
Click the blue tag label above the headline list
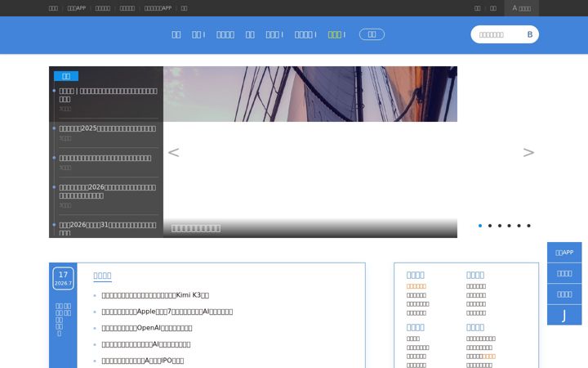[66, 76]
